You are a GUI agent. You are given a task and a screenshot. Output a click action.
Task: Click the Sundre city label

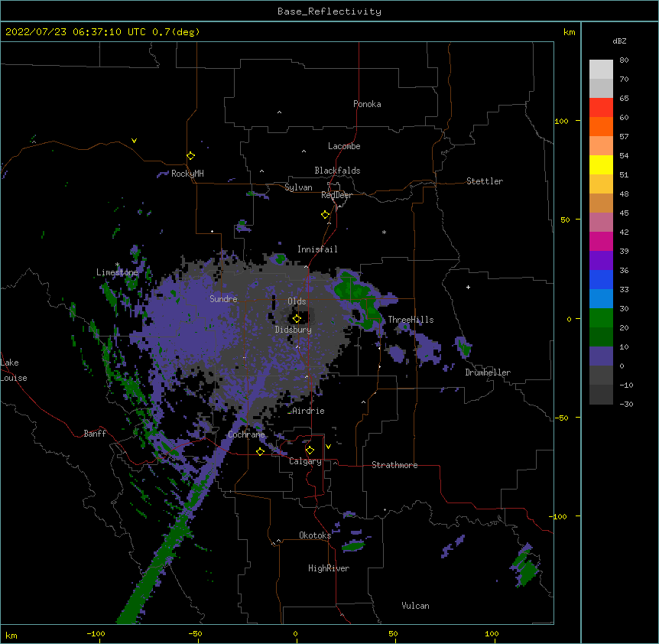pos(223,299)
